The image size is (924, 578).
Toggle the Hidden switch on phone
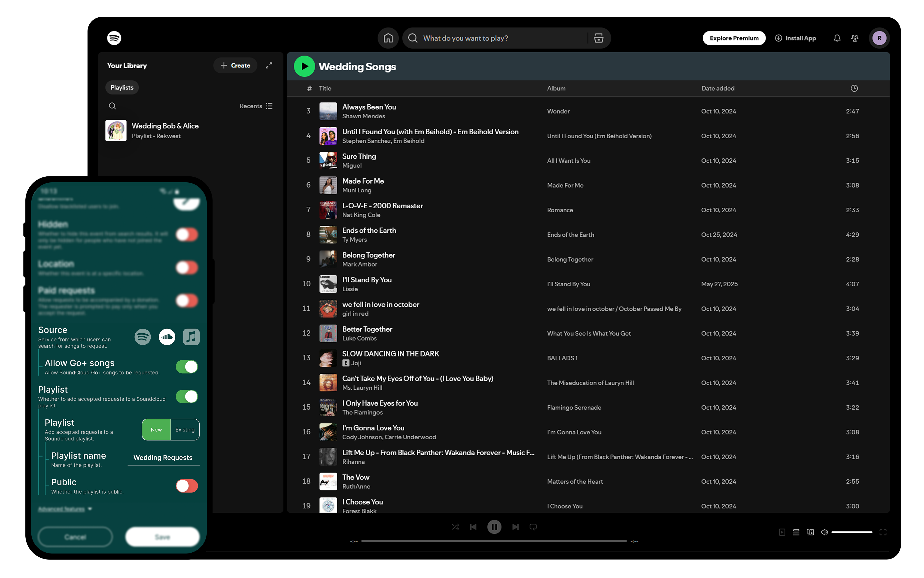pyautogui.click(x=187, y=234)
